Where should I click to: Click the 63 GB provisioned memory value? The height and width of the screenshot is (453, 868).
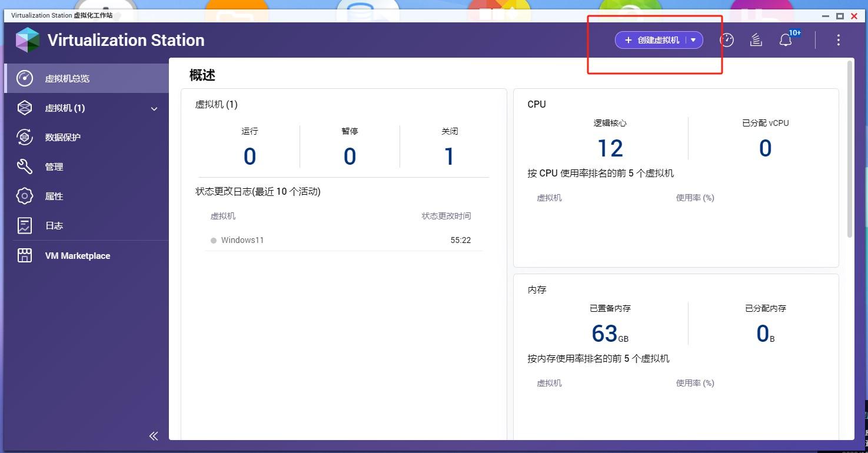tap(610, 334)
